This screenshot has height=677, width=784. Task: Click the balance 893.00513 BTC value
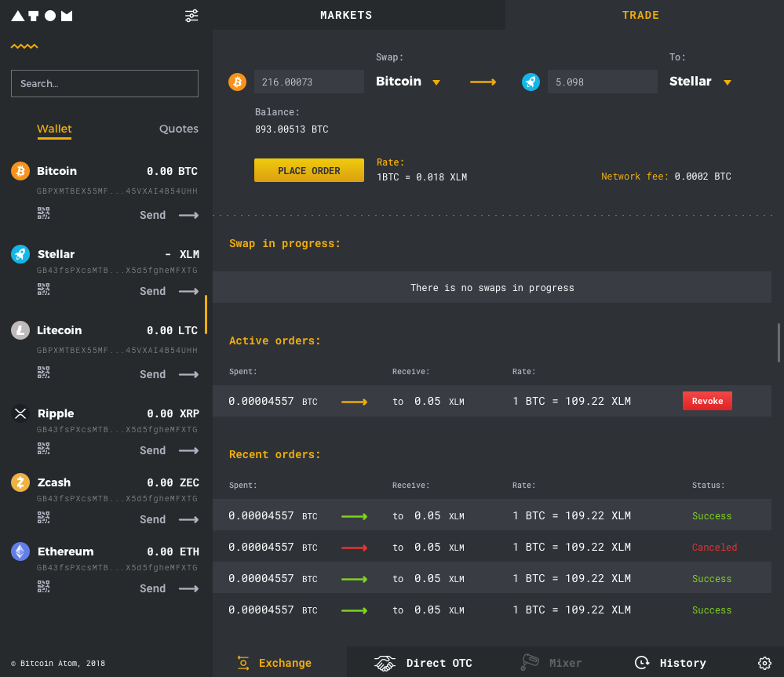tap(291, 129)
